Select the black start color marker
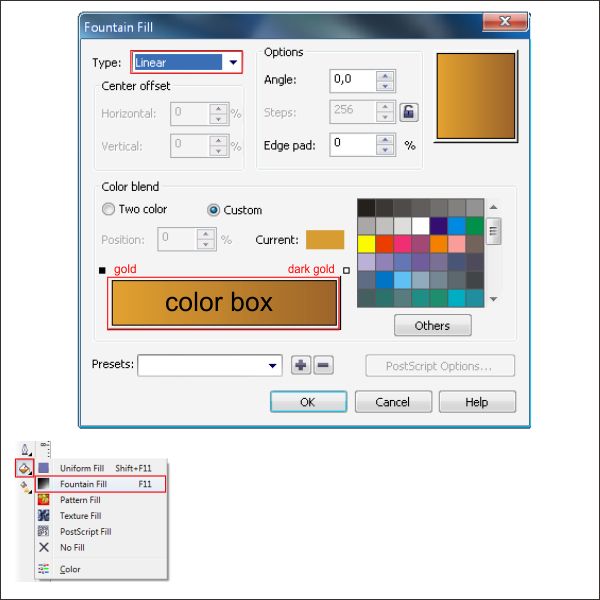The image size is (600, 600). [x=102, y=270]
